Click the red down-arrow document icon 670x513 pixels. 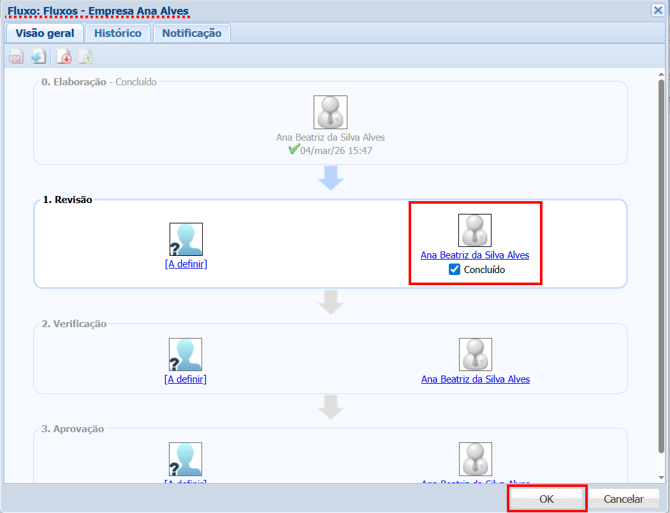pyautogui.click(x=64, y=58)
